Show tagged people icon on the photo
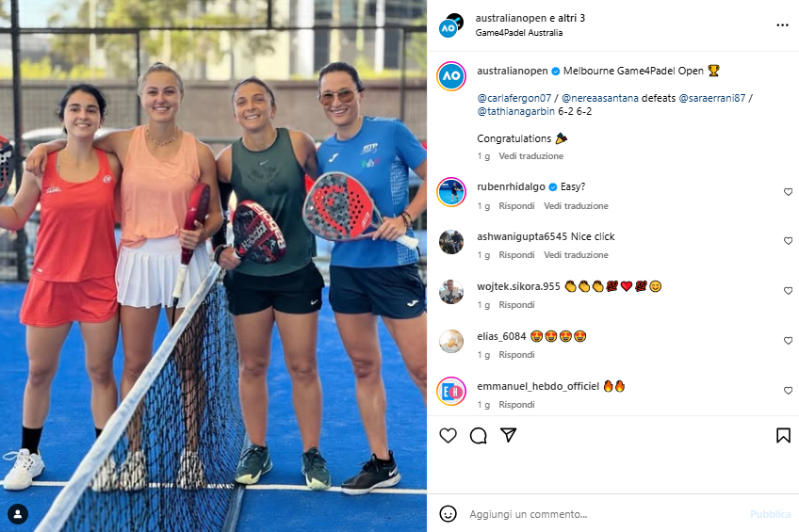This screenshot has width=799, height=532. coord(18,514)
